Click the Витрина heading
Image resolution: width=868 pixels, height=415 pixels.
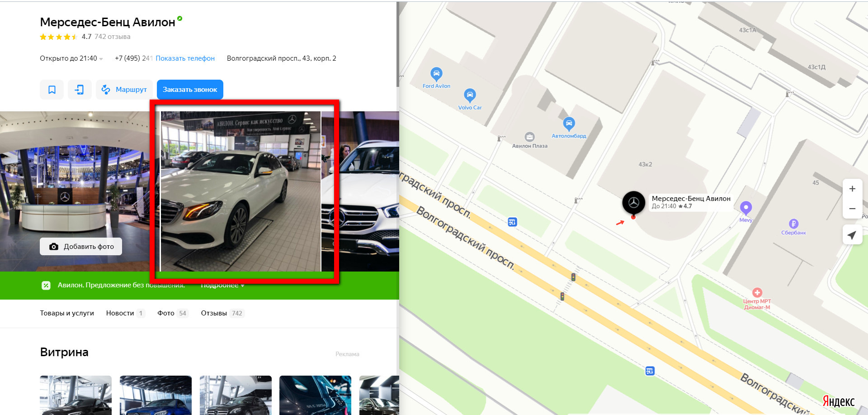[x=64, y=352]
